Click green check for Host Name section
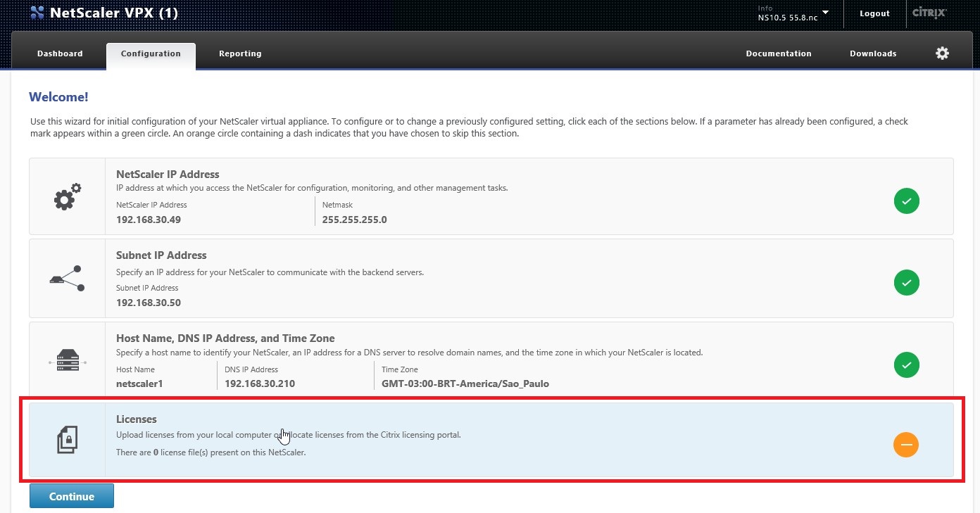The height and width of the screenshot is (513, 980). pyautogui.click(x=906, y=365)
